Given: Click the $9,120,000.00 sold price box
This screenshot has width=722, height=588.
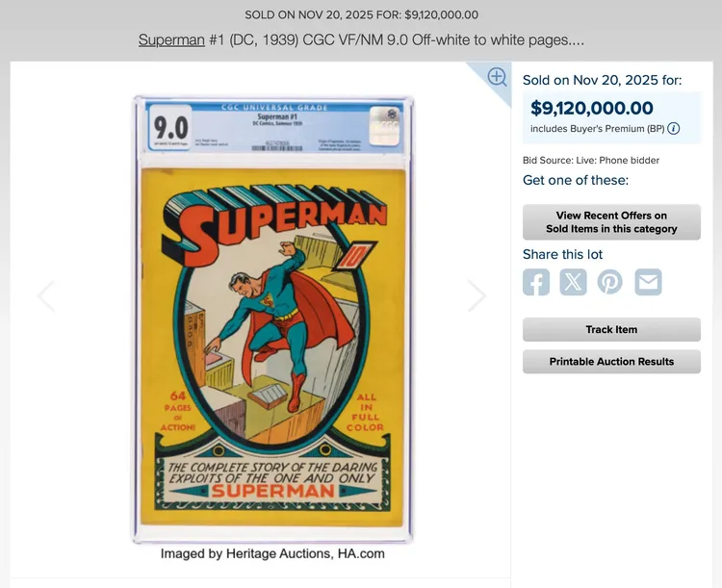Looking at the screenshot, I should coord(611,117).
